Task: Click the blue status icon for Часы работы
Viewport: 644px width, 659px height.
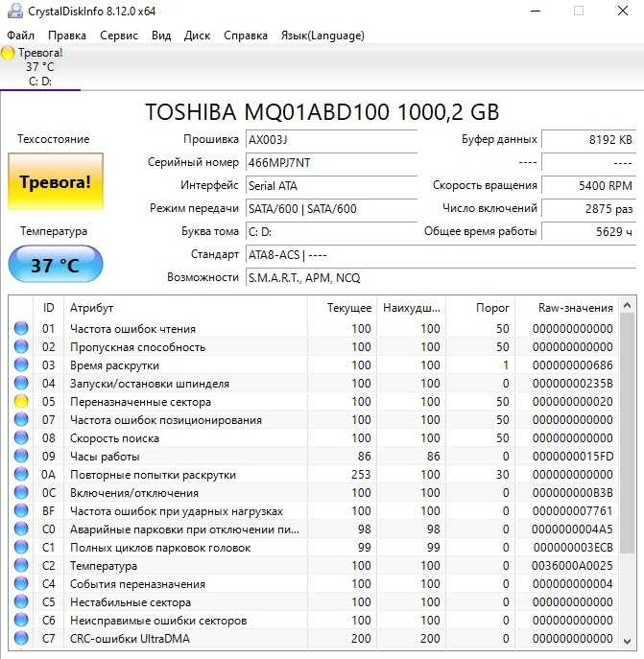Action: click(x=21, y=456)
